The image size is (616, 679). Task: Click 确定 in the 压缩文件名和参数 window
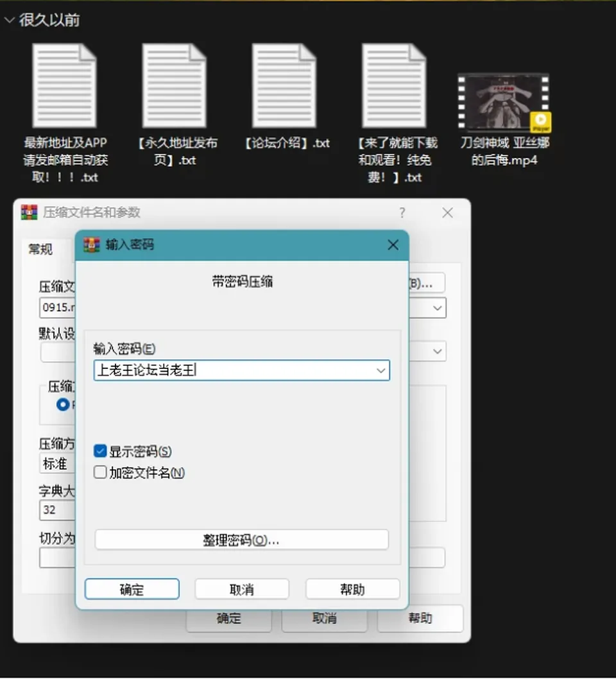(x=229, y=619)
